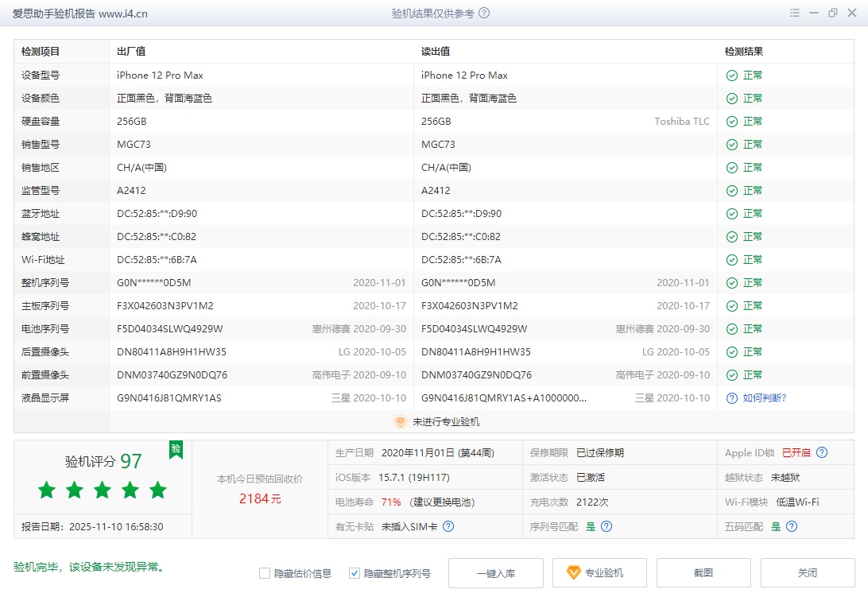
Task: Enable the 隐藏估价信息 checkbox
Action: 265,573
